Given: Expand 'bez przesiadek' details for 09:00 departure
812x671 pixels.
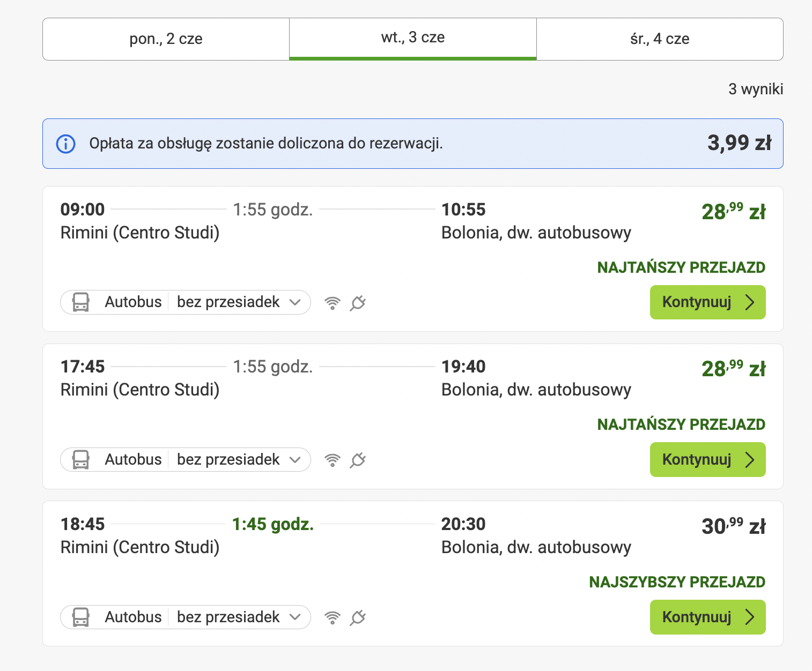Looking at the screenshot, I should click(239, 302).
